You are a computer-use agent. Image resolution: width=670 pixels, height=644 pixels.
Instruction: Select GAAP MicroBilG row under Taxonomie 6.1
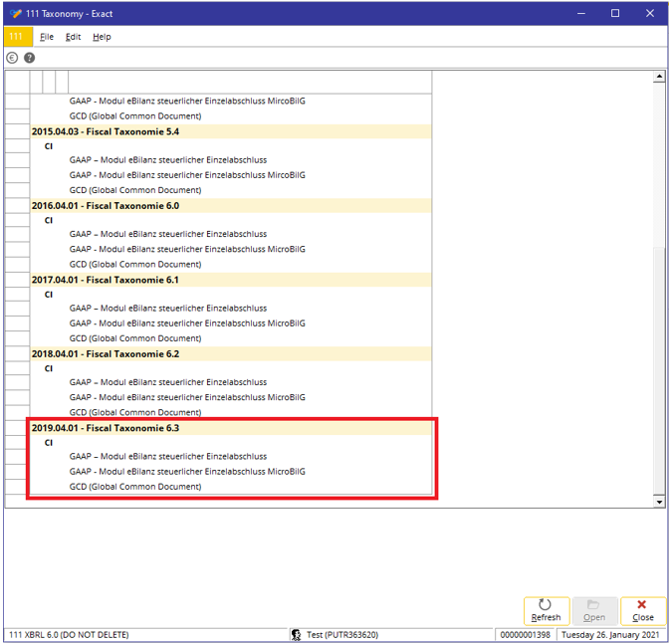[187, 323]
